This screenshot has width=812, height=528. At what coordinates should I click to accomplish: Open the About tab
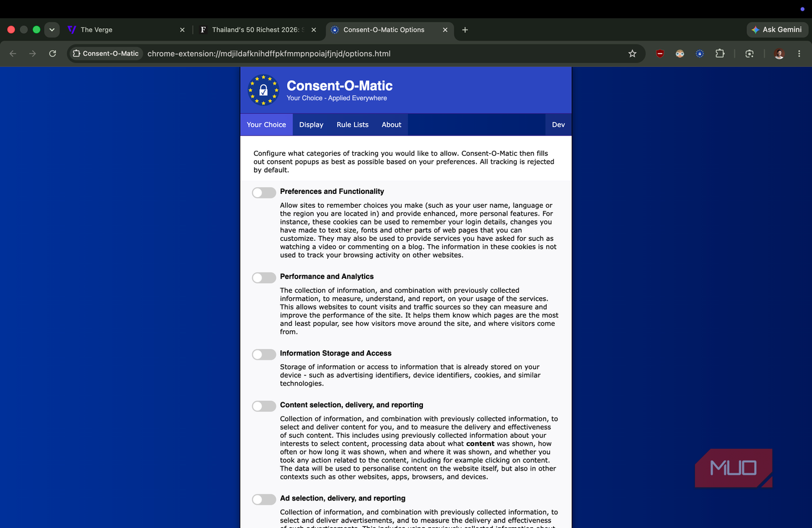(392, 124)
